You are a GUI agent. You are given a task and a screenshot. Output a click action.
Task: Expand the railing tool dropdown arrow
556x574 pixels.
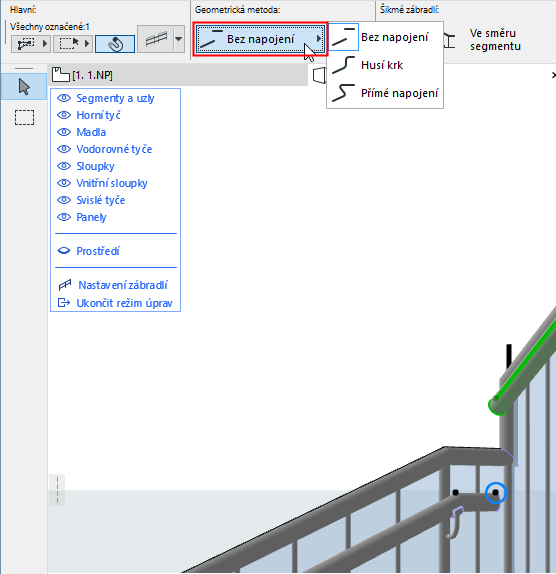(179, 39)
